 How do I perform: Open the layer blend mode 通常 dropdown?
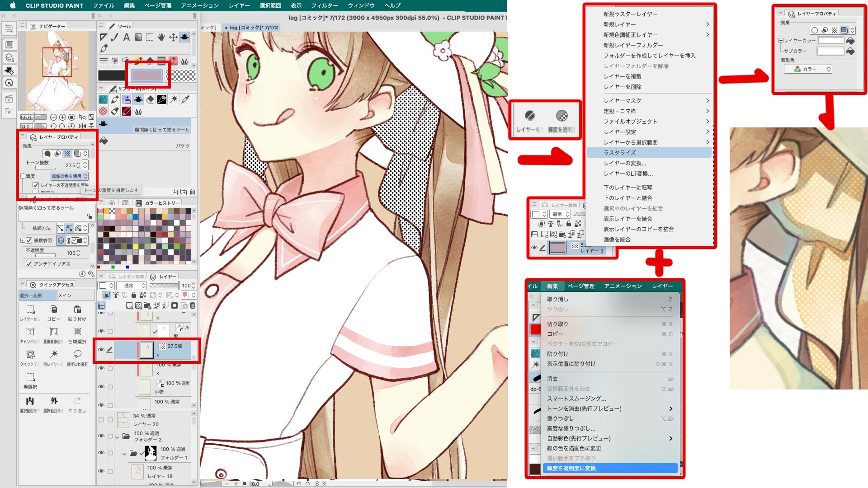click(132, 286)
